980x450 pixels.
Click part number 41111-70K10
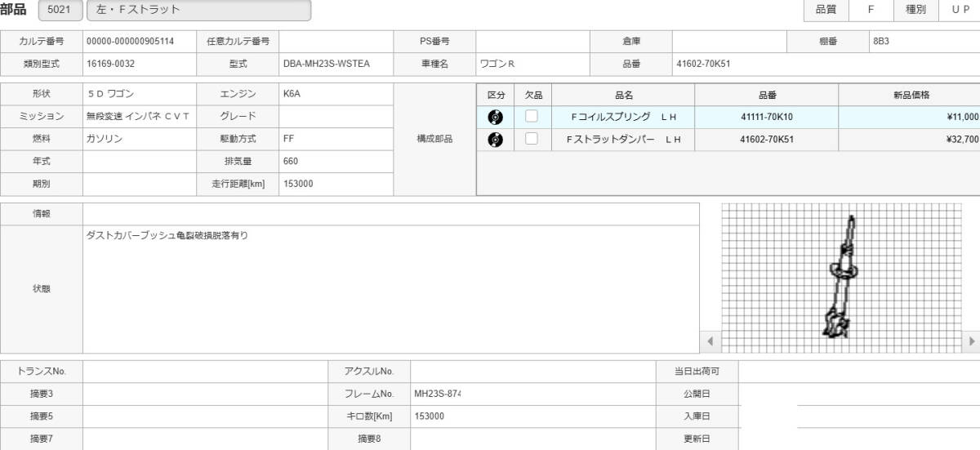767,117
